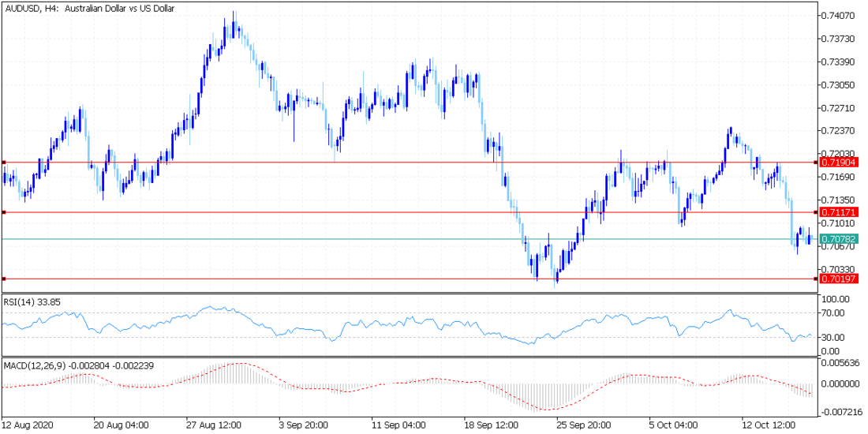Select the 0.71904 horizontal line left handle
This screenshot has width=868, height=434.
[x=3, y=163]
